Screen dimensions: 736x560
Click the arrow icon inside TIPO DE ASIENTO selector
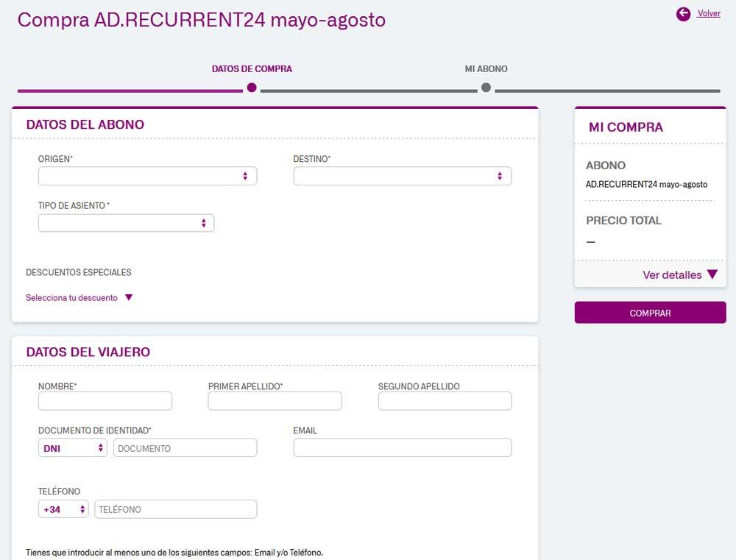tap(204, 222)
